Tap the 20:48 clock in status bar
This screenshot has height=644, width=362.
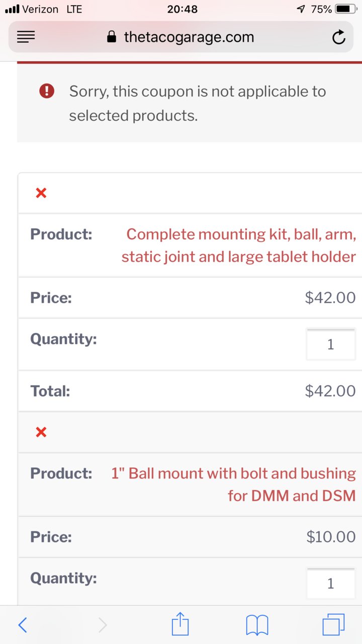(x=182, y=9)
